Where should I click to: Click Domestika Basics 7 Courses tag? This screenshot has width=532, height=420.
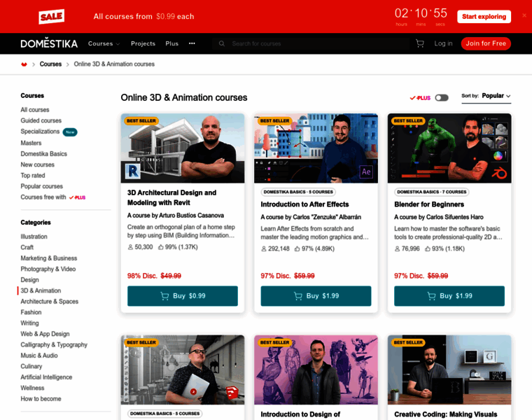click(432, 192)
